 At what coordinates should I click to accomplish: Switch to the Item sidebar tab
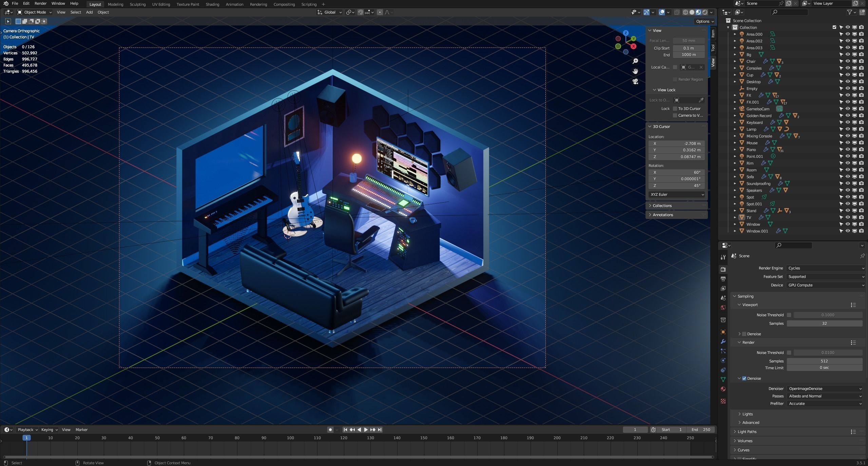coord(713,33)
